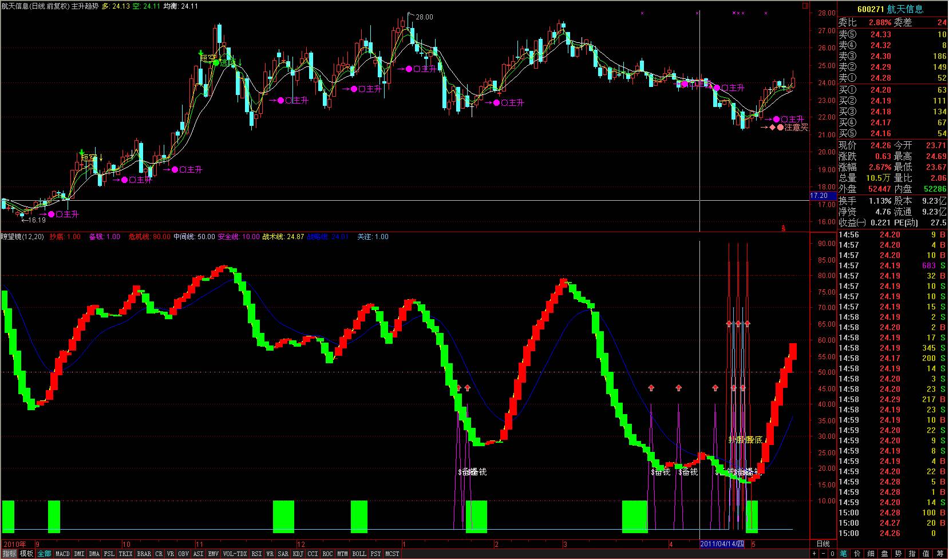Open the 笔 tick detail tab
Image resolution: width=949 pixels, height=560 pixels.
(844, 554)
